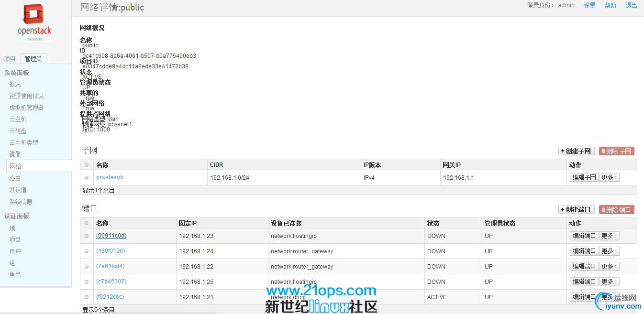The width and height of the screenshot is (644, 314).
Task: Open 云主机类型 in sidebar
Action: tap(23, 142)
